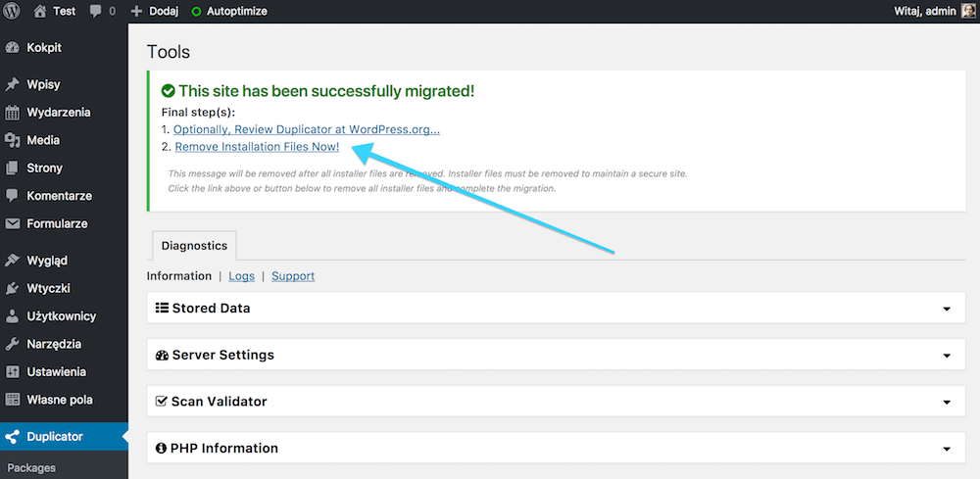Screen dimensions: 980x479
Task: Click the green success checkmark icon
Action: point(168,91)
